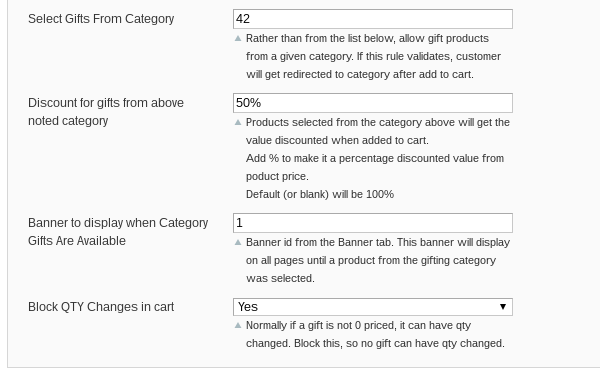
Task: Click the "will get redirected to category" hint line
Action: click(x=360, y=74)
